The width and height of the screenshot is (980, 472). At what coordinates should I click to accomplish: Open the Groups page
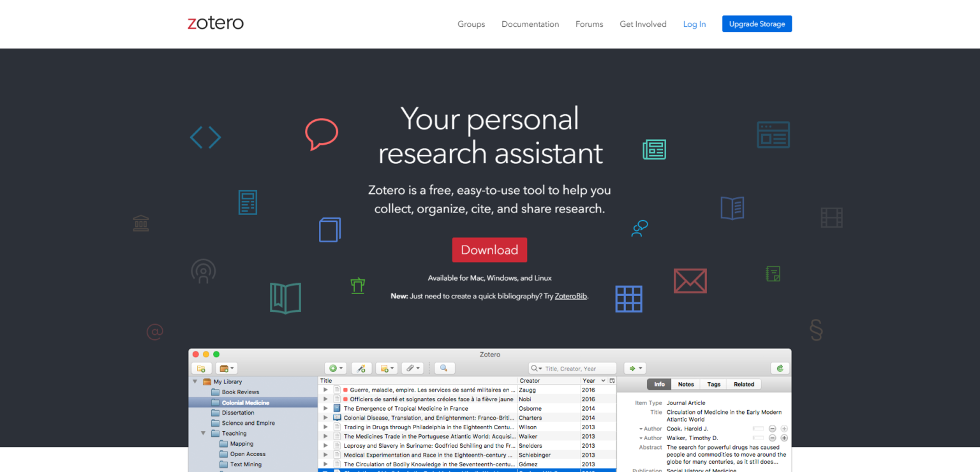pos(471,24)
